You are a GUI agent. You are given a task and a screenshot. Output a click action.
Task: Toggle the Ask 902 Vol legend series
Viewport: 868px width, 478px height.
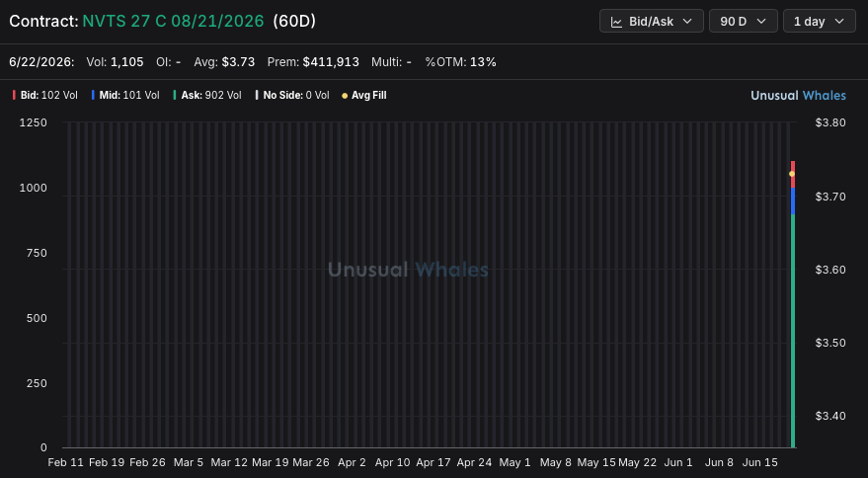pos(207,95)
